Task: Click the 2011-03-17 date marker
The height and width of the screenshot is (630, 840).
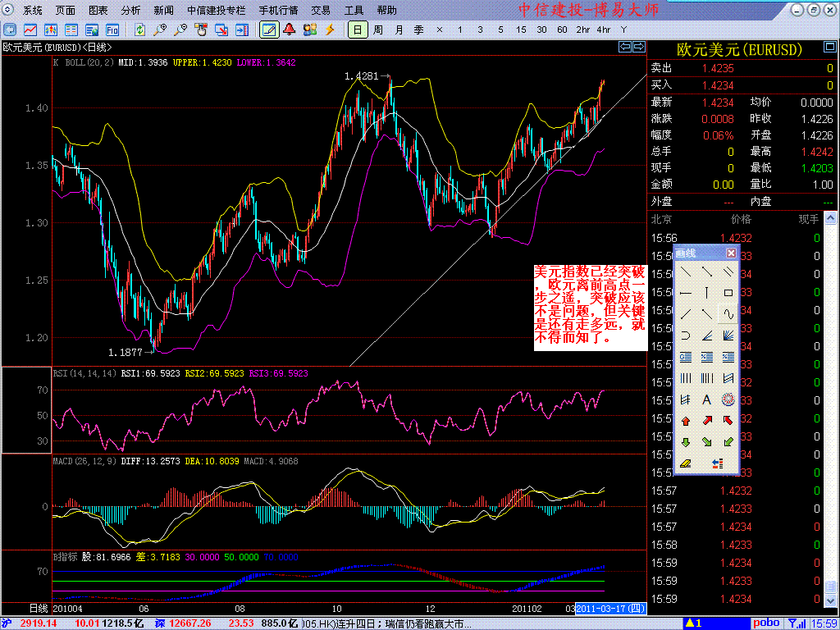Action: click(611, 608)
